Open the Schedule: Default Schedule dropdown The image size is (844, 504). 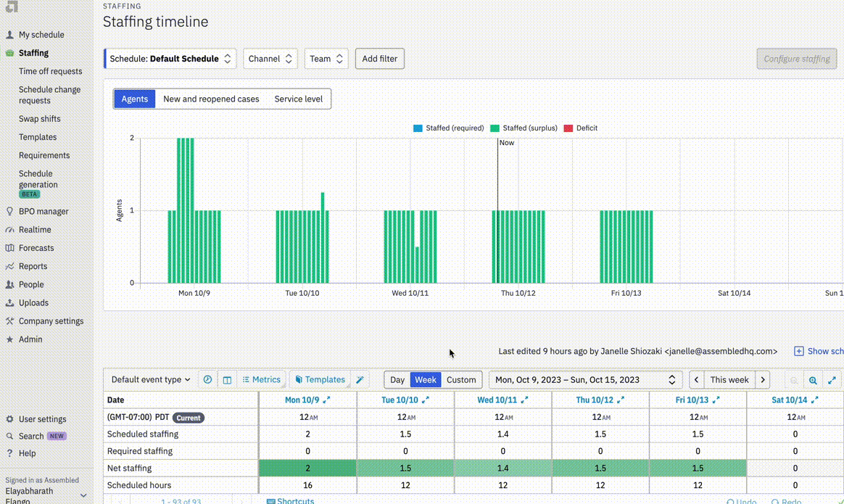[170, 59]
